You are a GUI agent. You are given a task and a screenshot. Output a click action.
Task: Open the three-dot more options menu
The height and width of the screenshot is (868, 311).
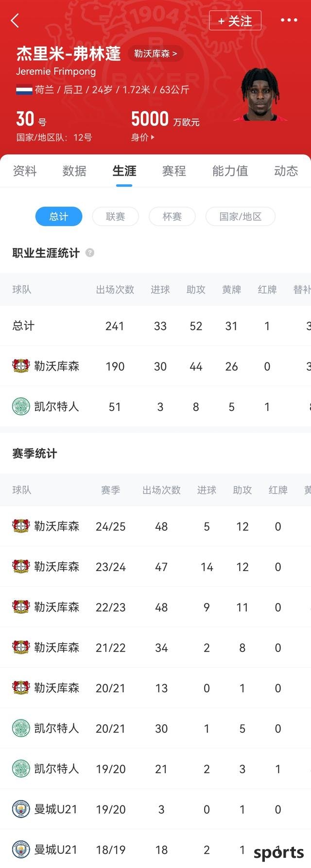pos(289,20)
